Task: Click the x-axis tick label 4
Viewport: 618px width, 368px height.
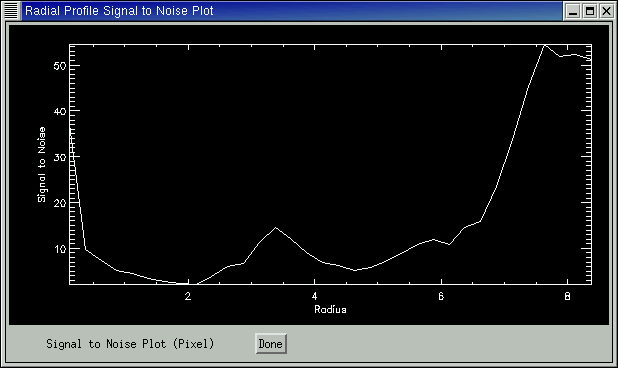Action: 314,296
